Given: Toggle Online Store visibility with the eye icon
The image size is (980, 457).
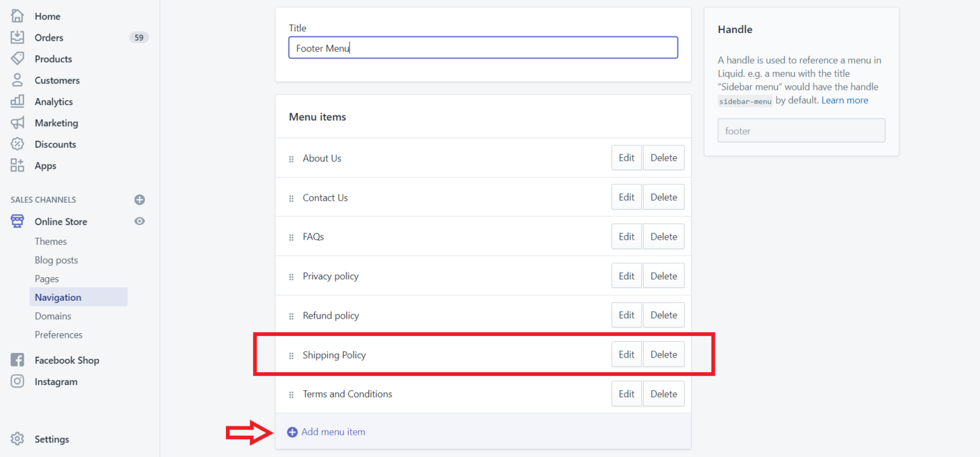Looking at the screenshot, I should click(139, 221).
